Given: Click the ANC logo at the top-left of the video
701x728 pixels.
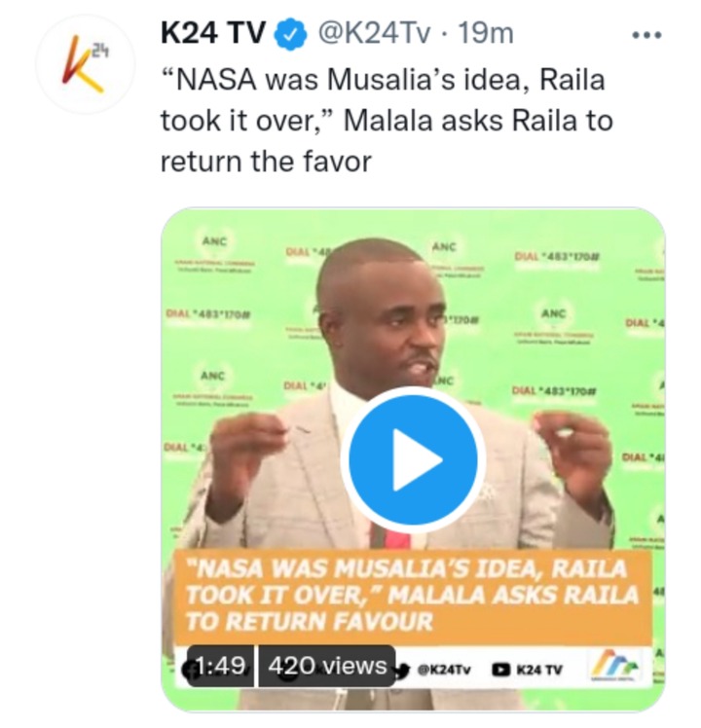Looking at the screenshot, I should pos(214,253).
